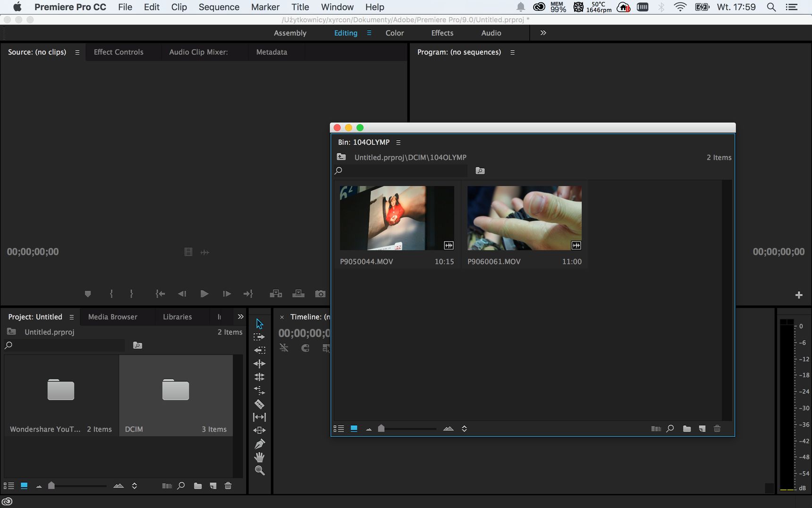
Task: Open sort icons menu in 104OLYMP bin
Action: click(464, 429)
